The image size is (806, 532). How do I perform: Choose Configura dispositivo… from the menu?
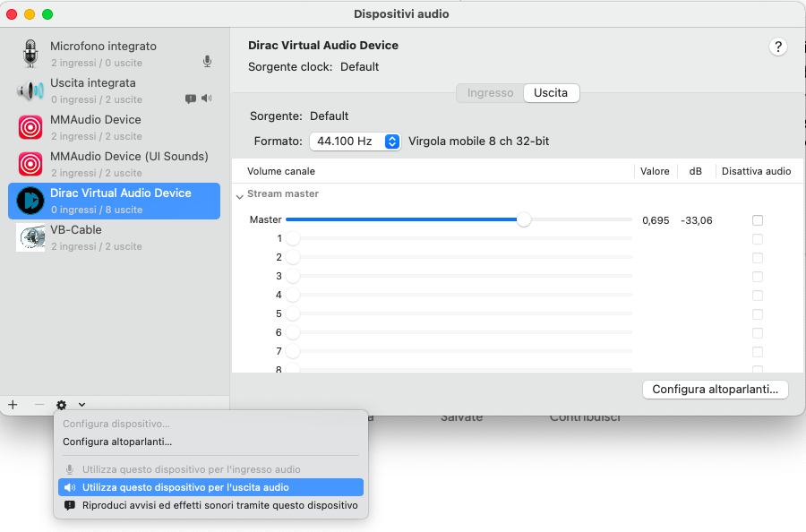(116, 424)
